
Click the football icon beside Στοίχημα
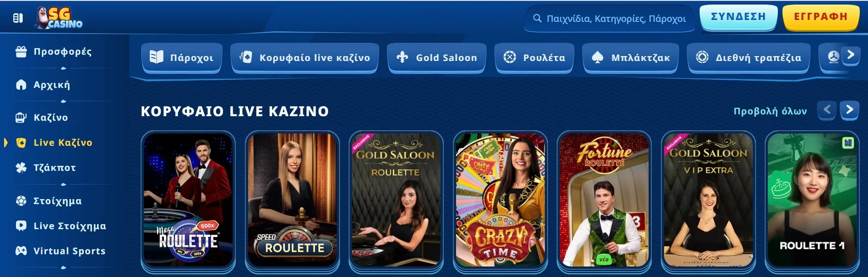pos(21,201)
